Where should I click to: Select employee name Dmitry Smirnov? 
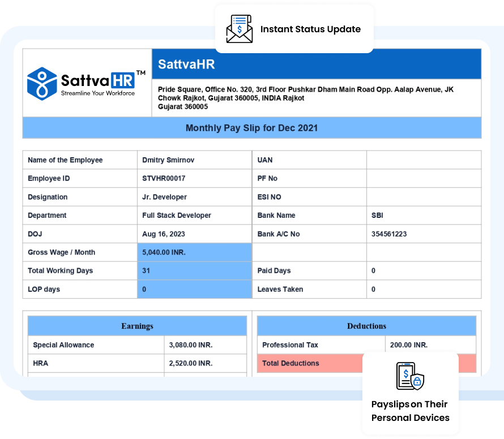click(x=168, y=160)
